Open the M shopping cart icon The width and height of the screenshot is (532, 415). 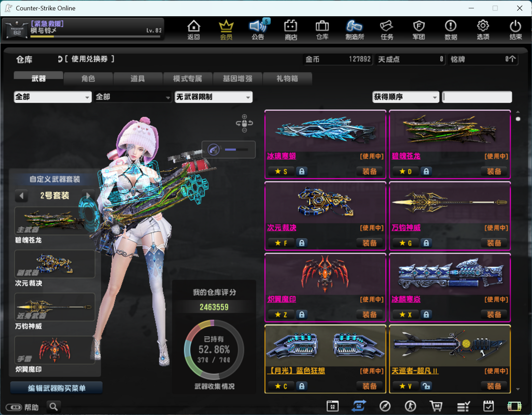436,406
